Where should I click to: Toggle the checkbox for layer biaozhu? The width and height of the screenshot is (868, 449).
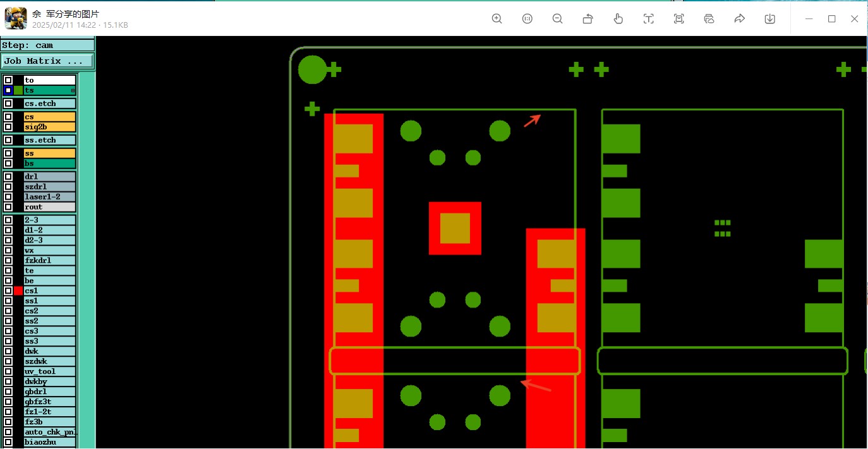[8, 443]
